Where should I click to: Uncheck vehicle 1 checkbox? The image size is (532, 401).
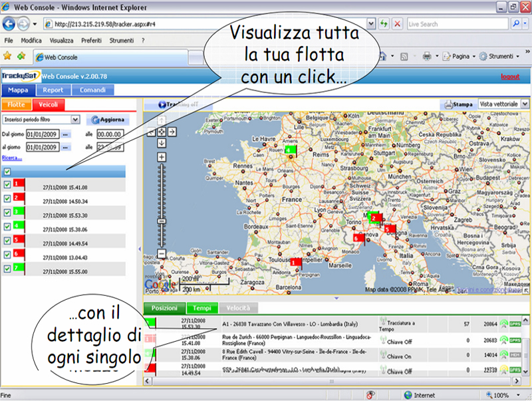coord(7,185)
